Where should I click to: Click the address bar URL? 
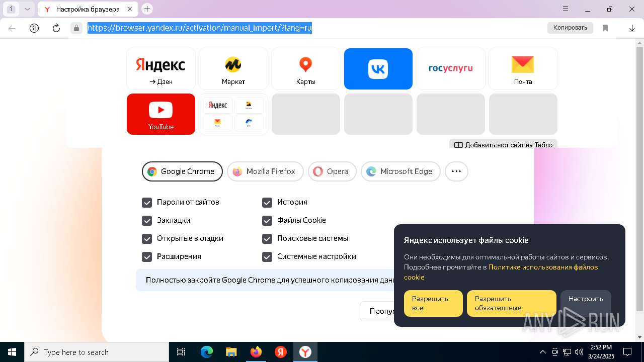tap(200, 28)
